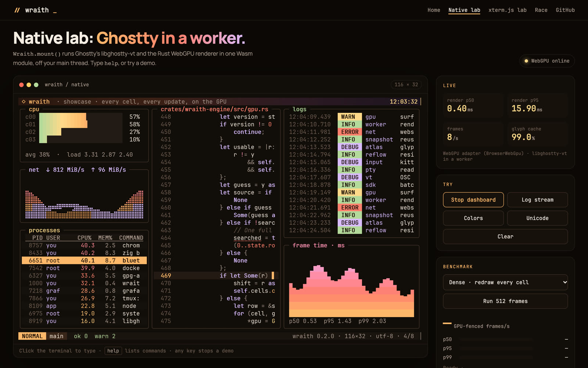Click the frames per second stat card
Image resolution: width=588 pixels, height=368 pixels.
click(x=473, y=134)
